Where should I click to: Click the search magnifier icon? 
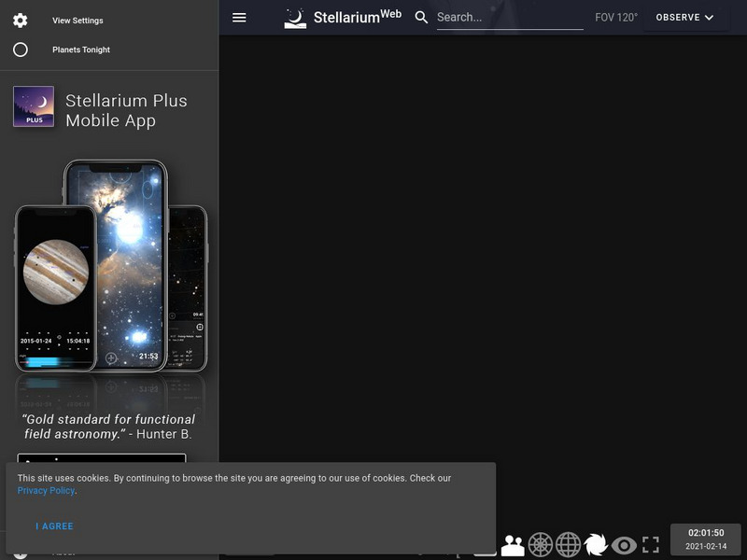click(421, 17)
